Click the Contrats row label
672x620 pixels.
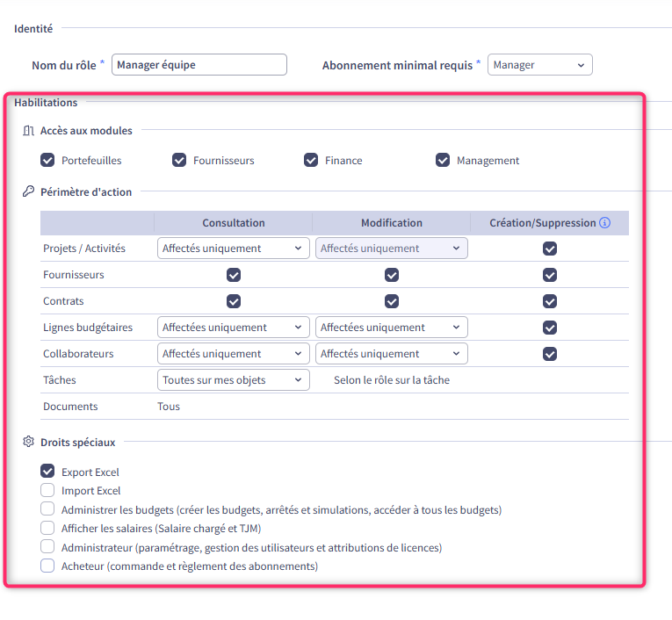[63, 301]
